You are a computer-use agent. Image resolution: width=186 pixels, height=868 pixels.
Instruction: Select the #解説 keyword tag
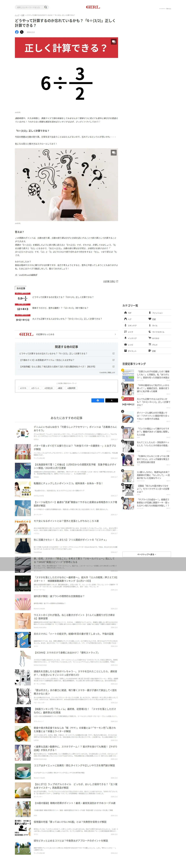60,388
